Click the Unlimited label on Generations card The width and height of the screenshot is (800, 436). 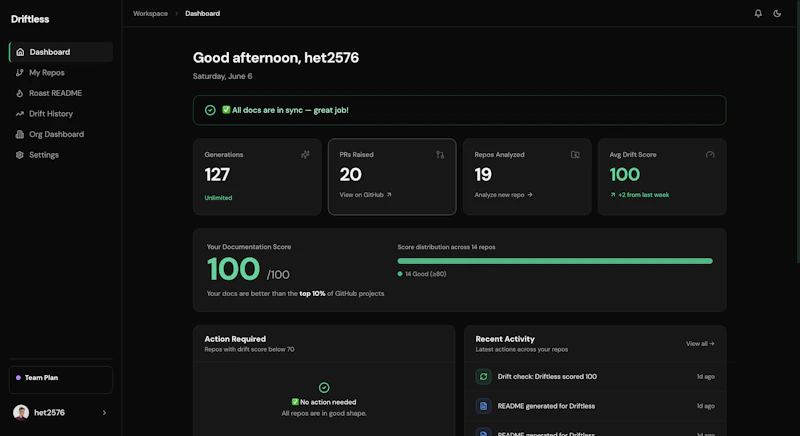[218, 198]
